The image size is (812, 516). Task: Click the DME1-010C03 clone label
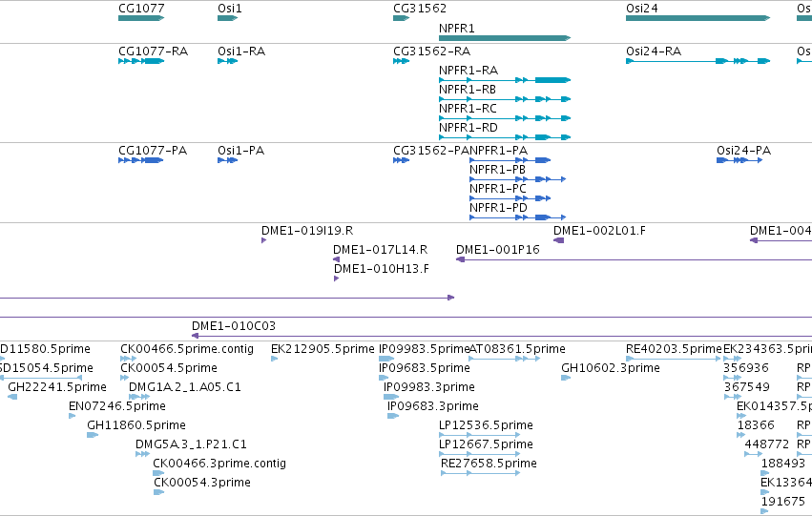(x=233, y=326)
